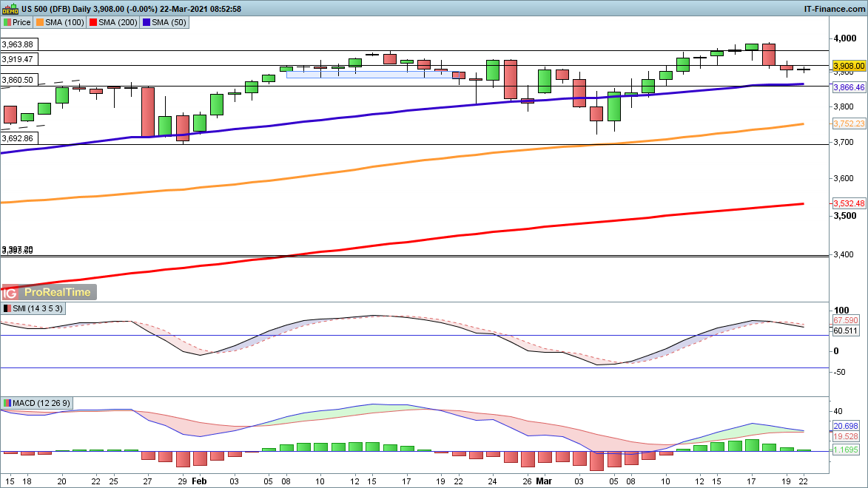Click the yellow 3,908.00 current price tag
The width and height of the screenshot is (868, 488).
pyautogui.click(x=849, y=66)
